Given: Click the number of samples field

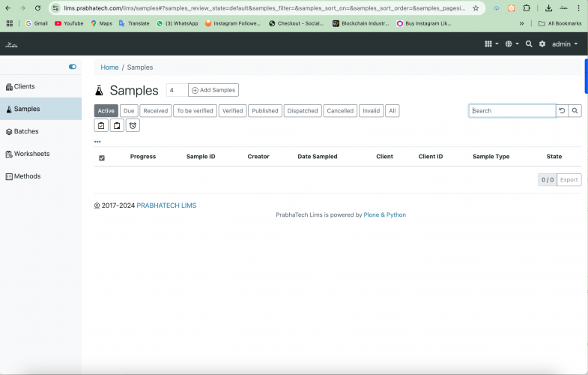Looking at the screenshot, I should tap(177, 90).
